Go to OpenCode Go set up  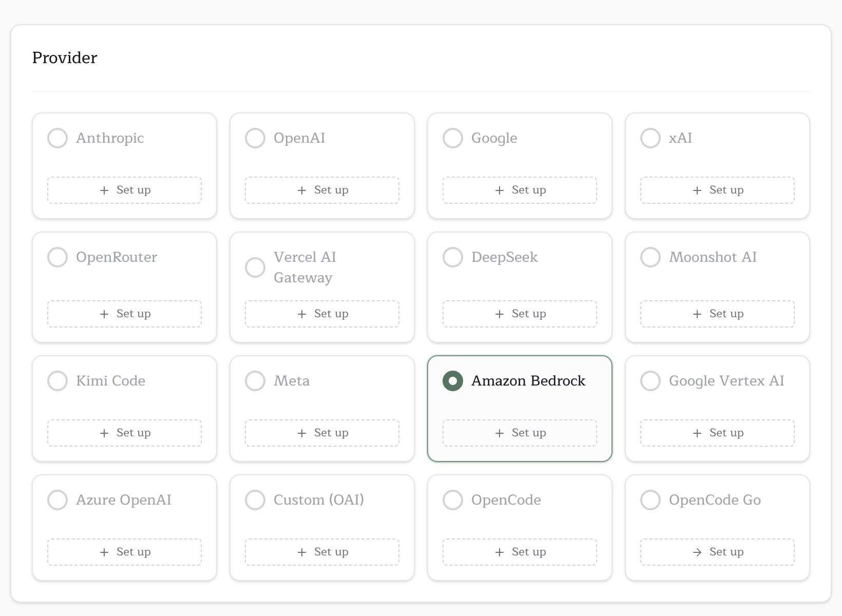(718, 552)
